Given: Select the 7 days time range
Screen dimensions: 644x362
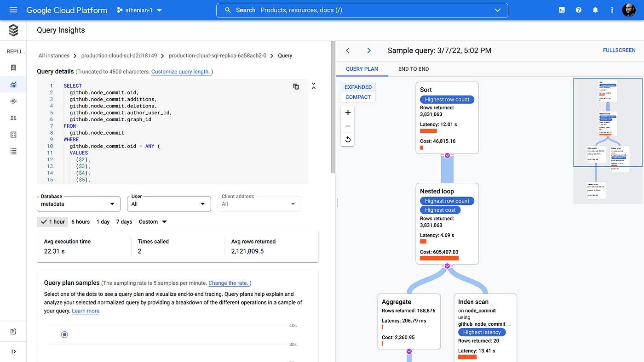Looking at the screenshot, I should click(124, 222).
